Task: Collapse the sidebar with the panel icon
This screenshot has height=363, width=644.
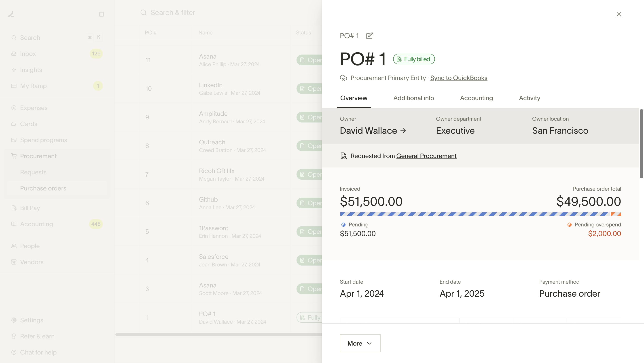Action: [102, 14]
